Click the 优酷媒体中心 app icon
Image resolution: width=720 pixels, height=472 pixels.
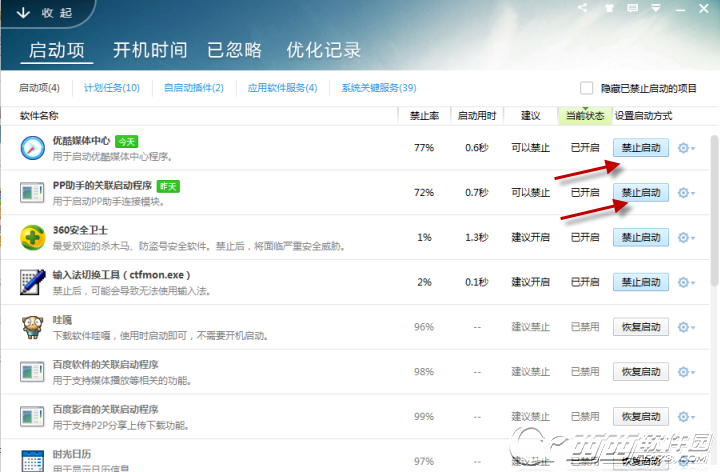[33, 148]
